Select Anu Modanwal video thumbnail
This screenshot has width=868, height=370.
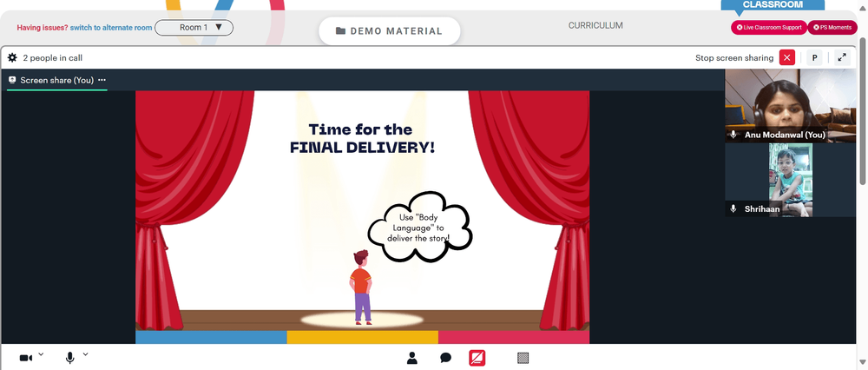[x=791, y=106]
